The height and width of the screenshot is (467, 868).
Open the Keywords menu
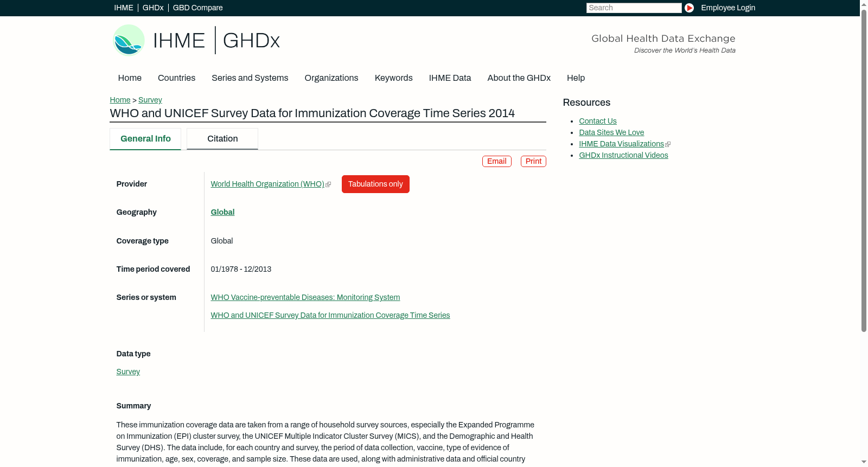click(x=393, y=78)
